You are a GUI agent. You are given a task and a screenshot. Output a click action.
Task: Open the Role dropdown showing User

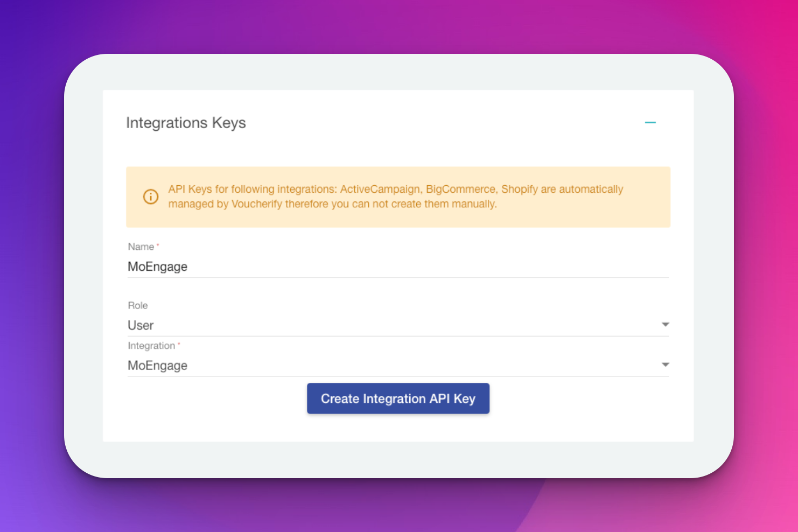click(x=398, y=325)
